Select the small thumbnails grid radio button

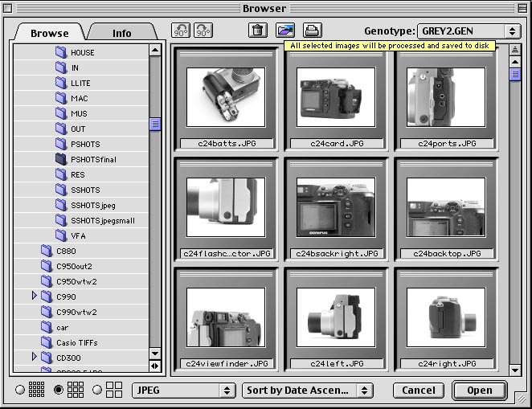click(19, 390)
